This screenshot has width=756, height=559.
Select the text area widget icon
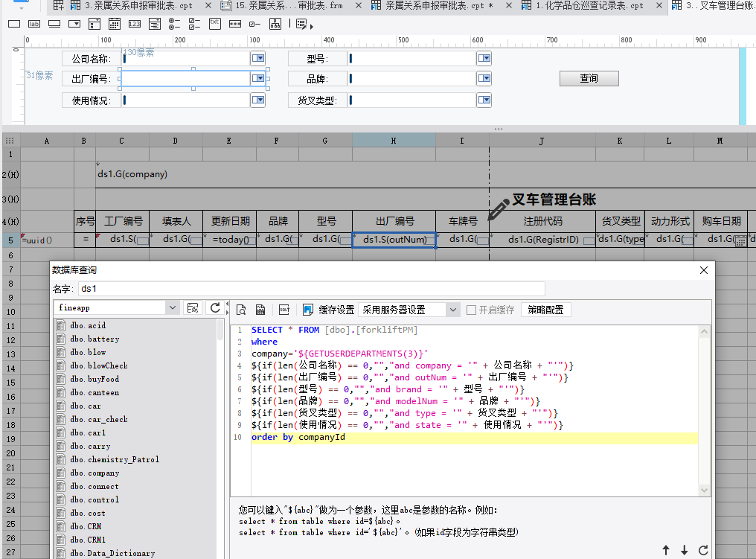[x=215, y=24]
